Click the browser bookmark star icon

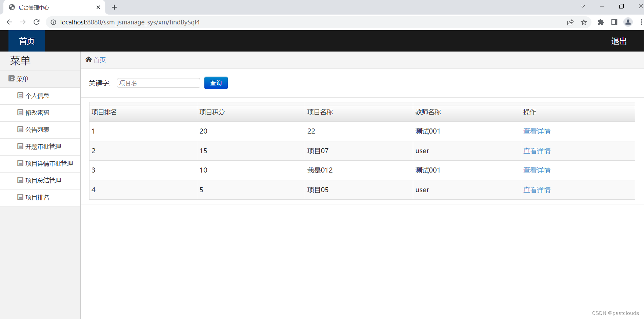pos(584,22)
